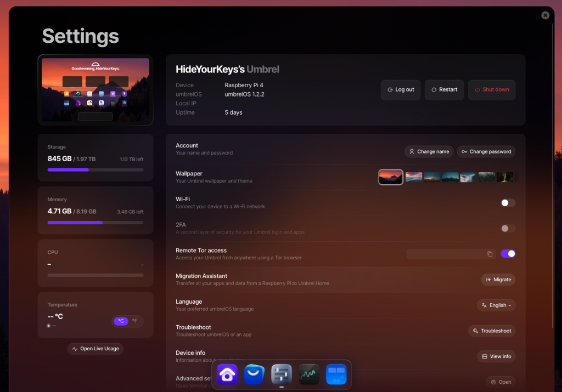This screenshot has height=392, width=562.
Task: Click the '5 days' uptime value
Action: click(x=233, y=112)
